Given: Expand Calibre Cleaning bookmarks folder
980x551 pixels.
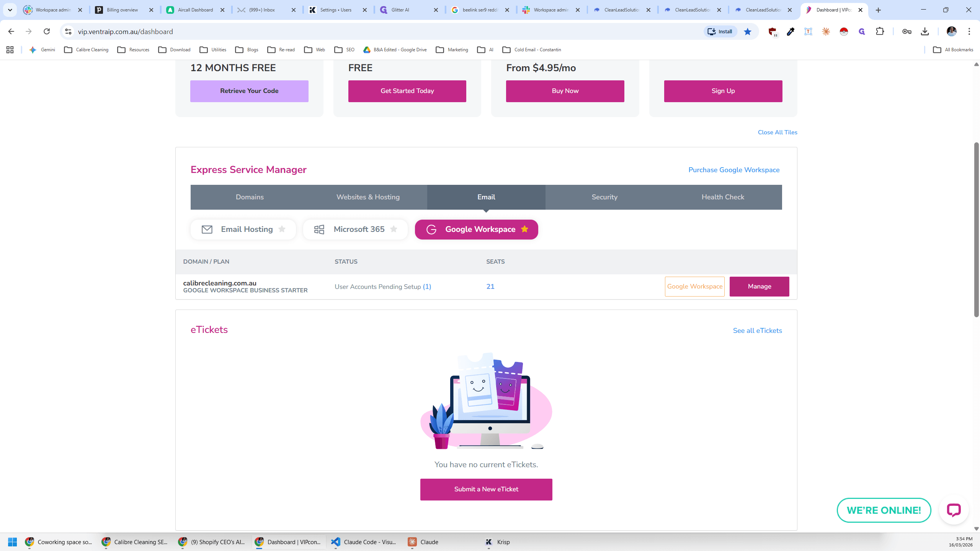Looking at the screenshot, I should coord(86,50).
